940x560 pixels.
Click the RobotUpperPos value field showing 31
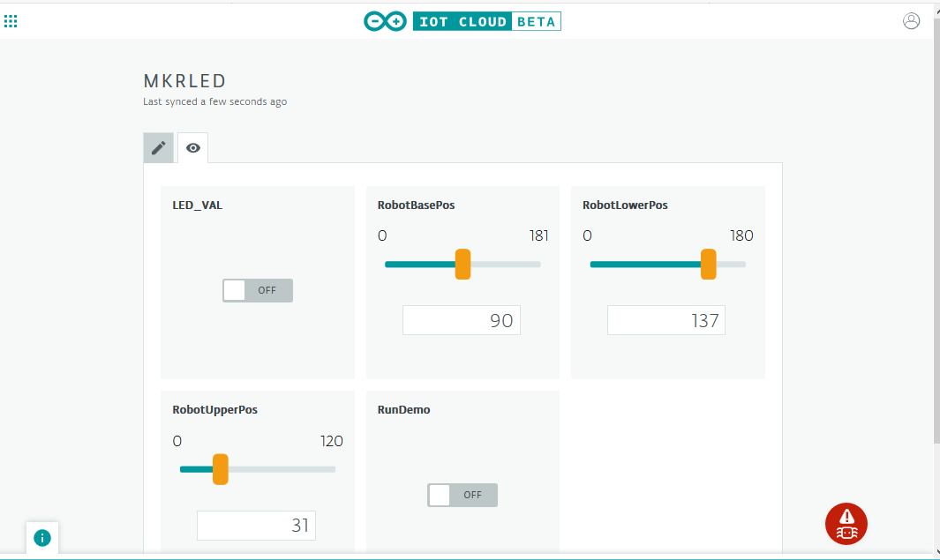[x=256, y=526]
